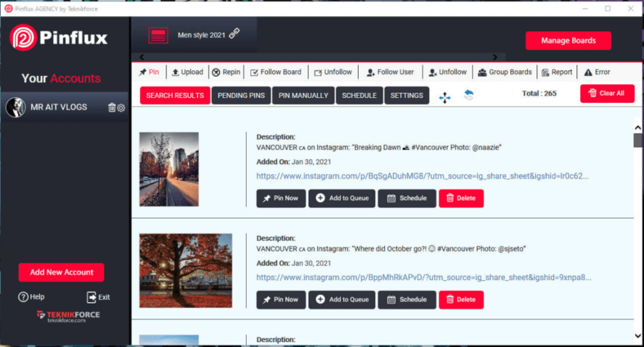Open account settings gear for MR AIT VLOGS
The width and height of the screenshot is (644, 347).
(121, 107)
